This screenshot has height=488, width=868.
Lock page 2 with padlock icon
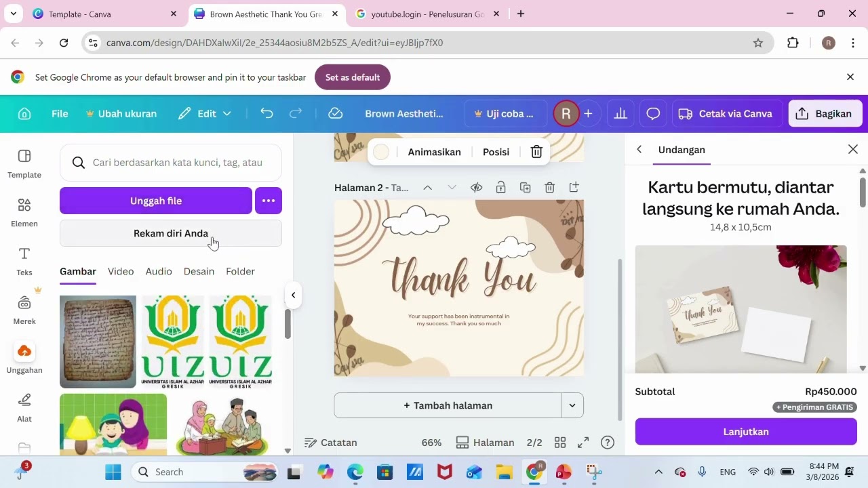coord(500,187)
